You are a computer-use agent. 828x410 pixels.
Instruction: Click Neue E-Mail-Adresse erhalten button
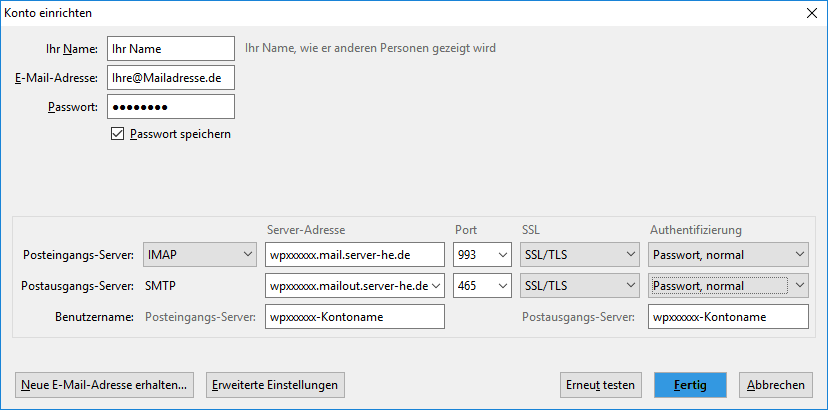click(x=105, y=385)
